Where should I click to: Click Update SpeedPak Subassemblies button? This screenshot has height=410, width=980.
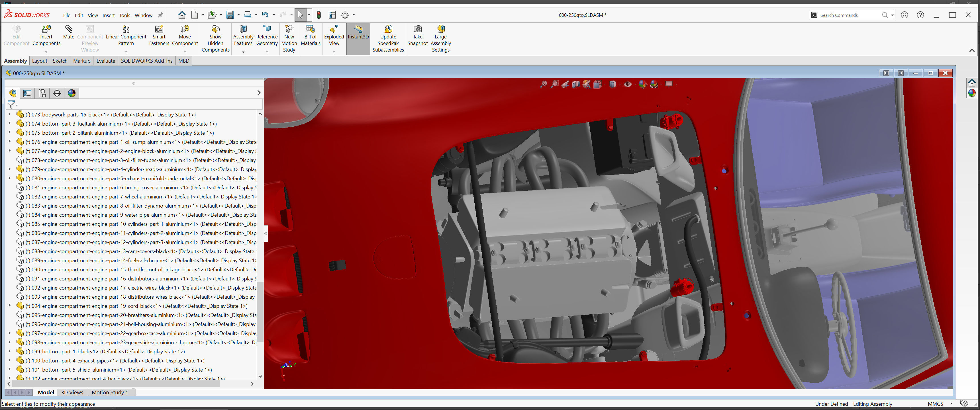(x=388, y=29)
